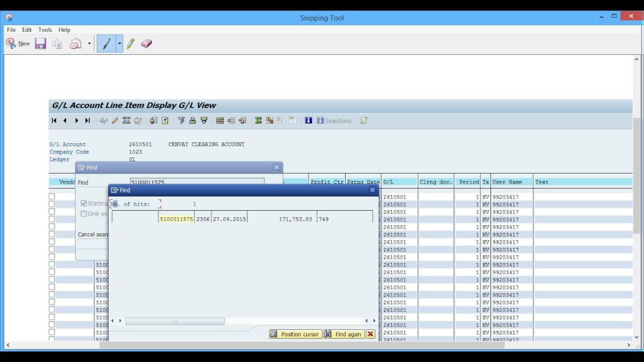Screen dimensions: 644x362
Task: Select the Highlighter tool
Action: 131,44
